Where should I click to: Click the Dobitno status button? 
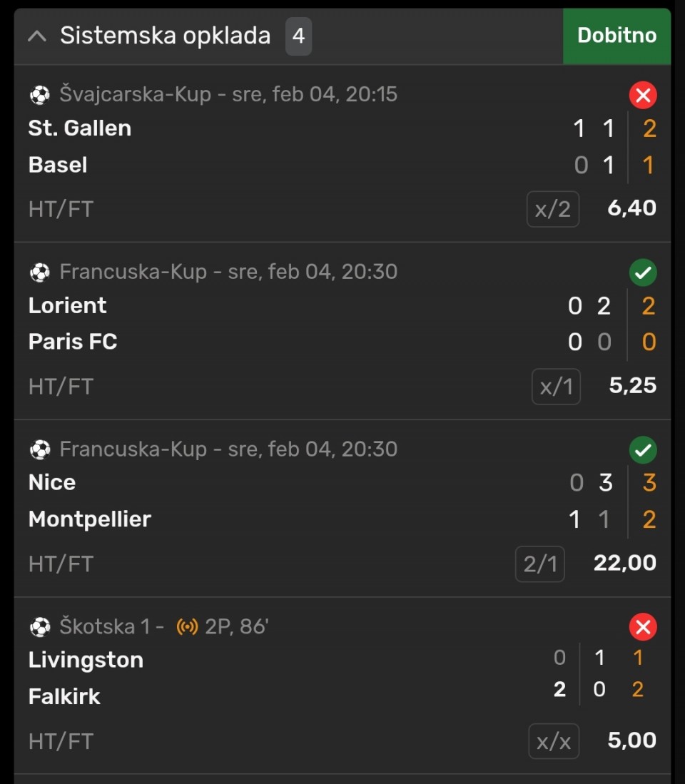pyautogui.click(x=616, y=36)
